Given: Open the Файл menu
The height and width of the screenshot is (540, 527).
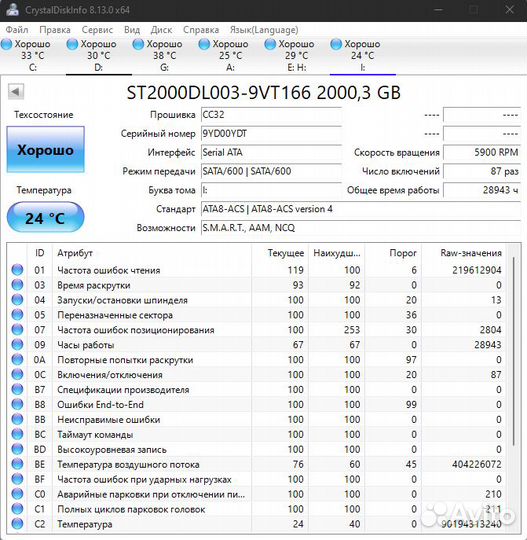Looking at the screenshot, I should pos(17,30).
